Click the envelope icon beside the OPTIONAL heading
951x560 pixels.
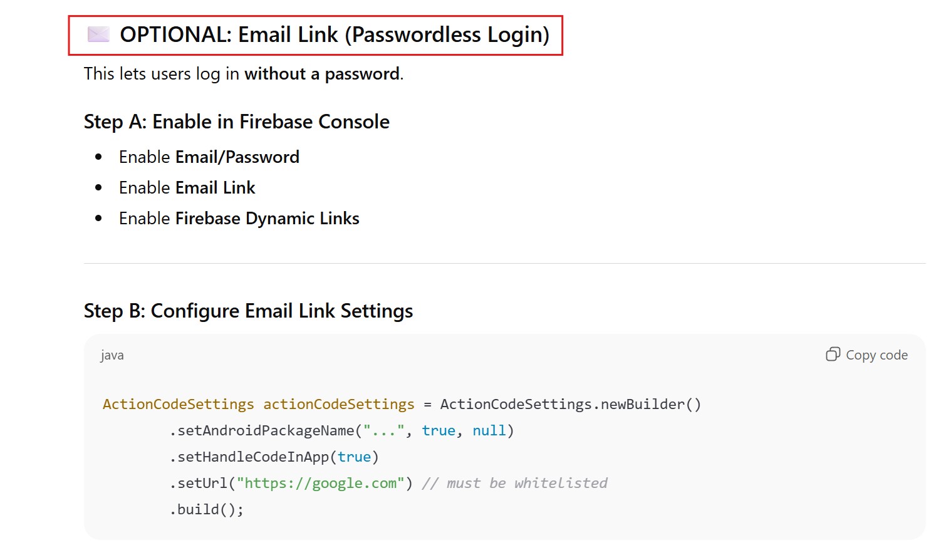[98, 34]
